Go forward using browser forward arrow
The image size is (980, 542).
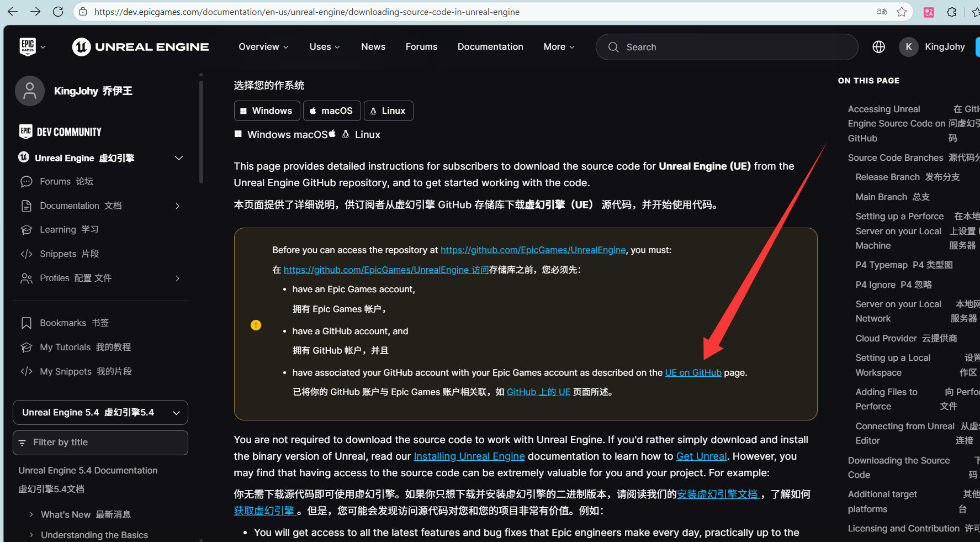35,12
